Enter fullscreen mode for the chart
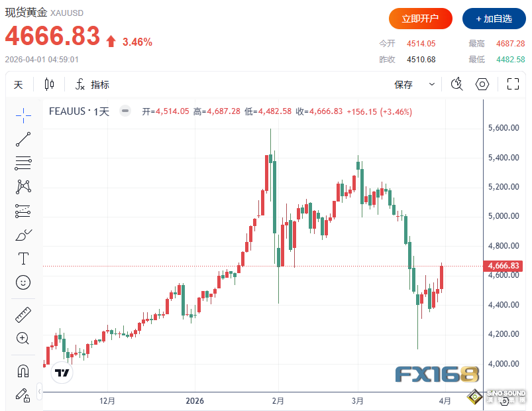The width and height of the screenshot is (532, 411). tap(511, 84)
